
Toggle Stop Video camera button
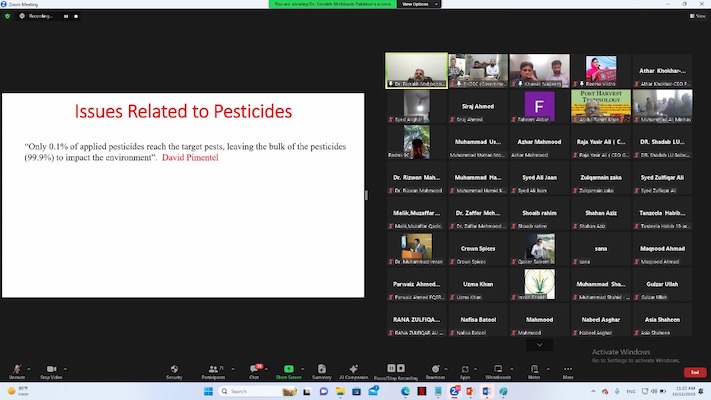[51, 371]
